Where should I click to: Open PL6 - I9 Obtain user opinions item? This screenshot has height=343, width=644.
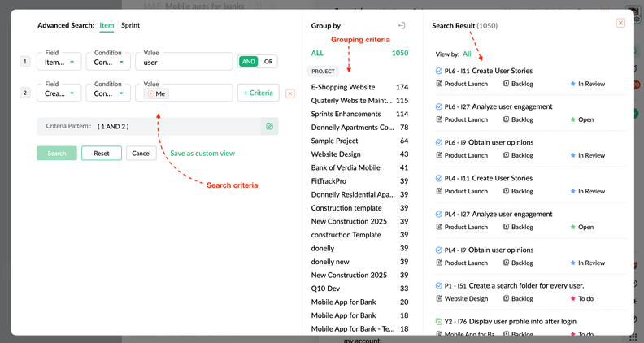489,142
